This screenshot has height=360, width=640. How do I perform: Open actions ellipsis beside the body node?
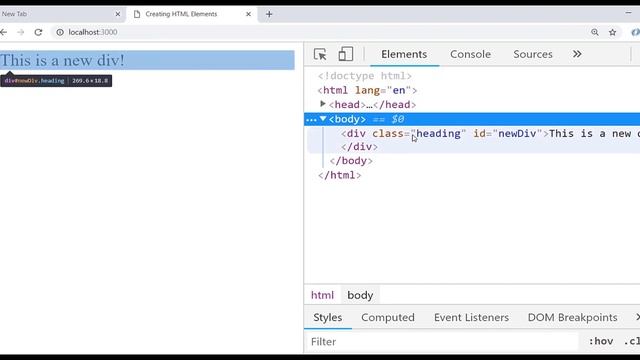[311, 120]
